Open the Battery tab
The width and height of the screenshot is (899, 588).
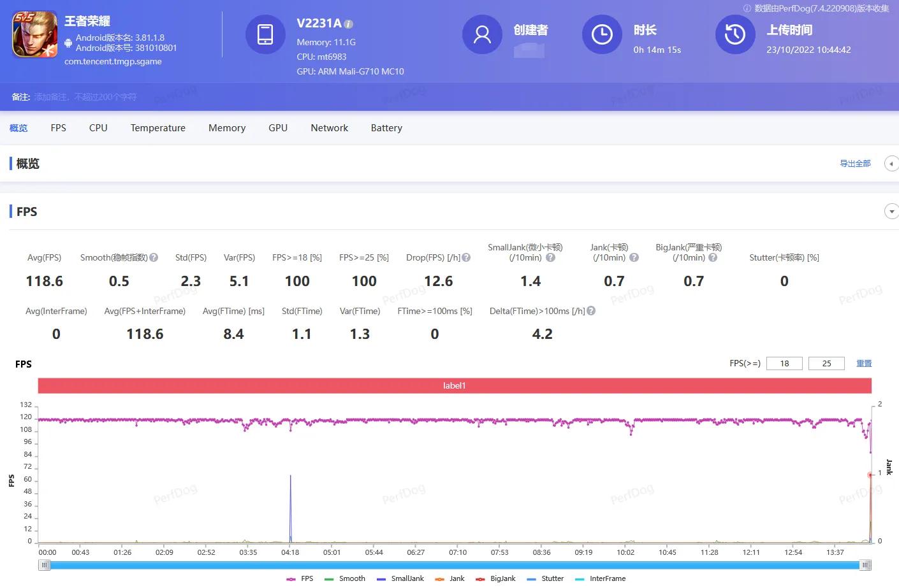386,127
